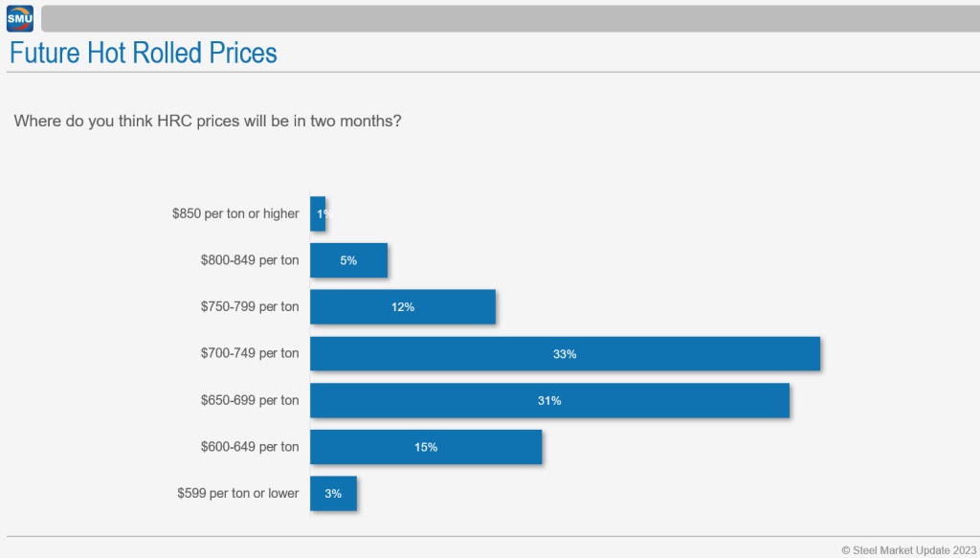The width and height of the screenshot is (980, 558).
Task: Select the Future Hot Rolled Prices title
Action: [144, 53]
